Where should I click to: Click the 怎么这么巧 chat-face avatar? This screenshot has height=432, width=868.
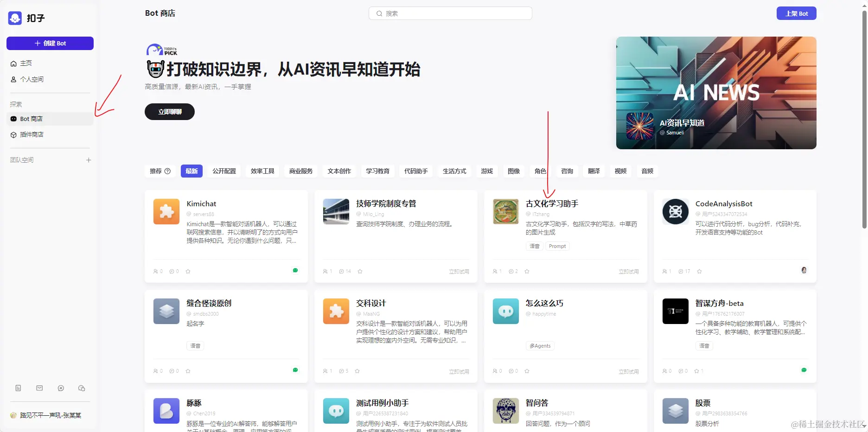pyautogui.click(x=506, y=311)
